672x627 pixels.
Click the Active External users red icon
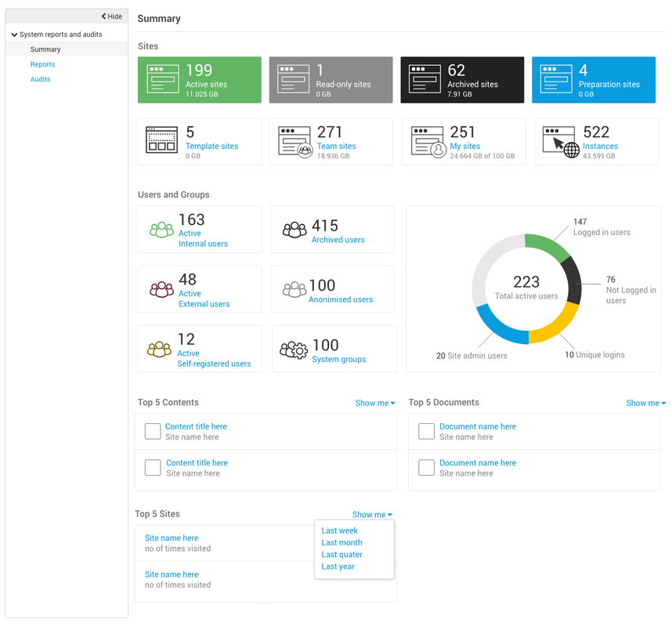click(161, 289)
